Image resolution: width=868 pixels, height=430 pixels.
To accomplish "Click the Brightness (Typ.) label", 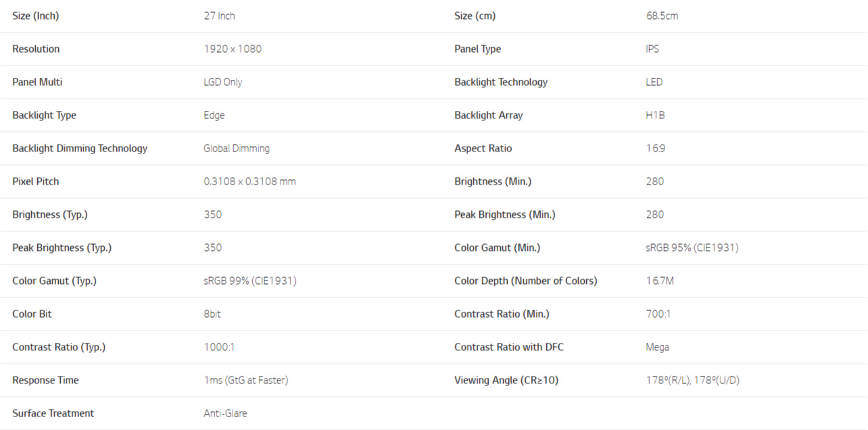I will tap(50, 215).
